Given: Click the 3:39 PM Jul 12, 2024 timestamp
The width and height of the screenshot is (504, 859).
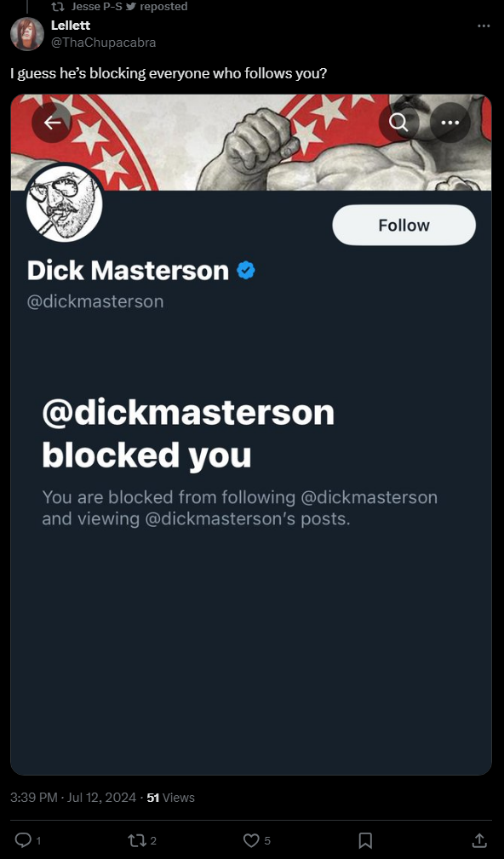Looking at the screenshot, I should 73,798.
